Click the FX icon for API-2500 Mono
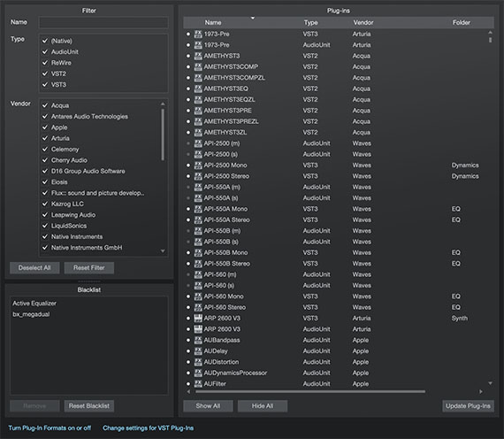The height and width of the screenshot is (439, 504). 198,166
